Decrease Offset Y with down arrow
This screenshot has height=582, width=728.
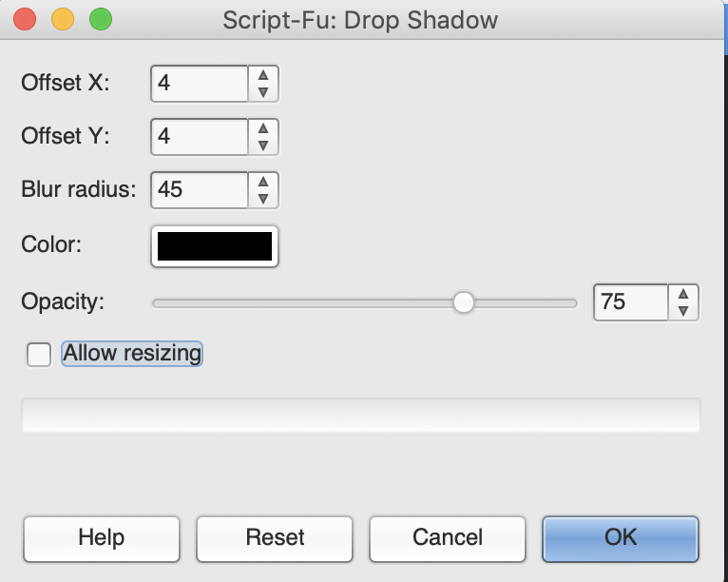coord(263,145)
